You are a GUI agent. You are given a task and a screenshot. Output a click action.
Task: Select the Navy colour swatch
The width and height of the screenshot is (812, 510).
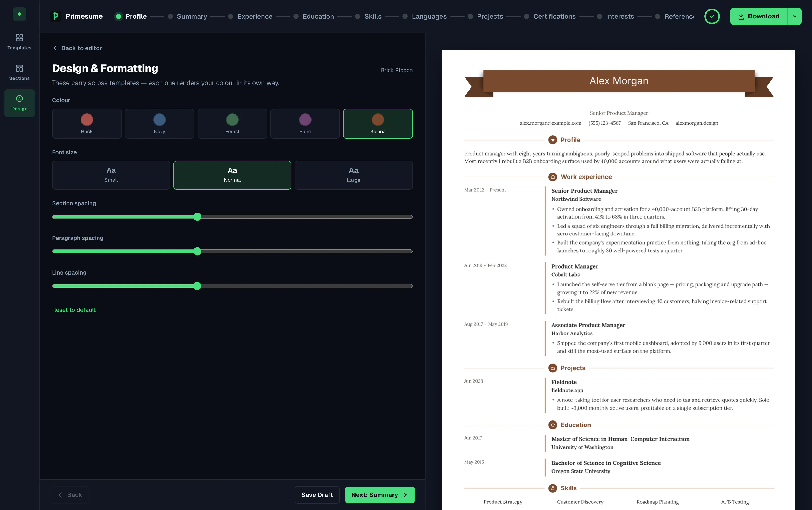pyautogui.click(x=160, y=123)
